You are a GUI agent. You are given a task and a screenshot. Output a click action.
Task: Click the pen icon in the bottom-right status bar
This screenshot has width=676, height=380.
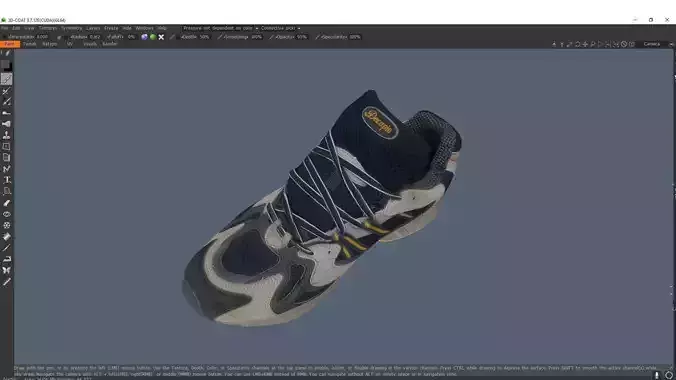pyautogui.click(x=657, y=376)
